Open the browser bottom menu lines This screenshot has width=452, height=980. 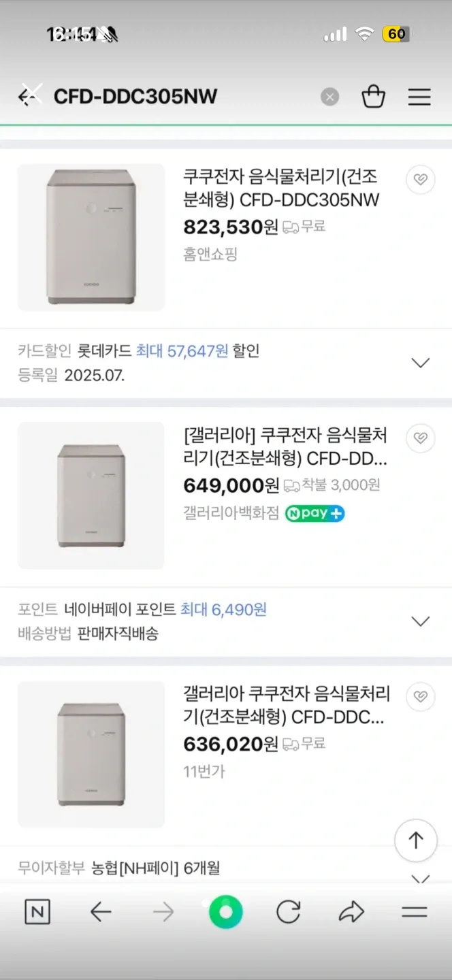click(x=414, y=912)
